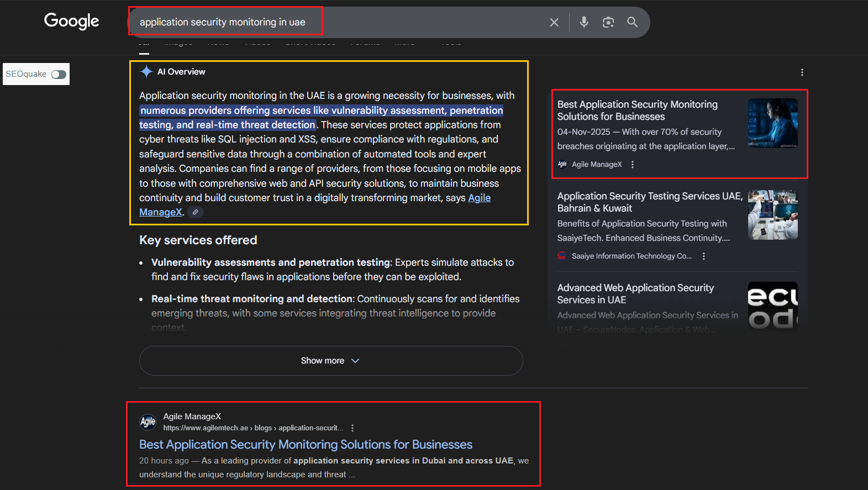
Task: Open the Agile ManageX link in AI Overview text
Action: click(479, 198)
